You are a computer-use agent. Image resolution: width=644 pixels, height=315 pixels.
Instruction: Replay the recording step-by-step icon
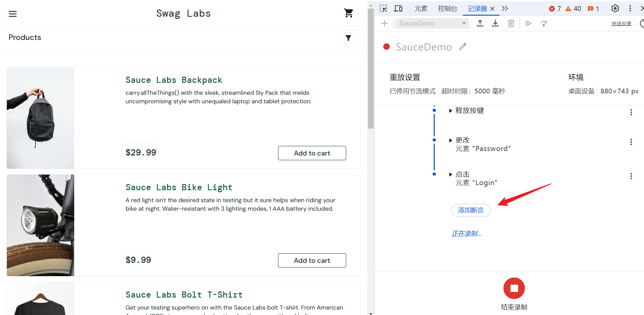pos(528,23)
